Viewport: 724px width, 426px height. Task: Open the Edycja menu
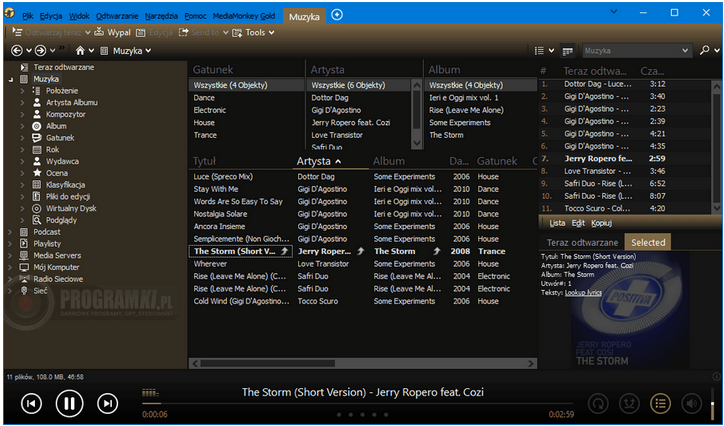(51, 16)
